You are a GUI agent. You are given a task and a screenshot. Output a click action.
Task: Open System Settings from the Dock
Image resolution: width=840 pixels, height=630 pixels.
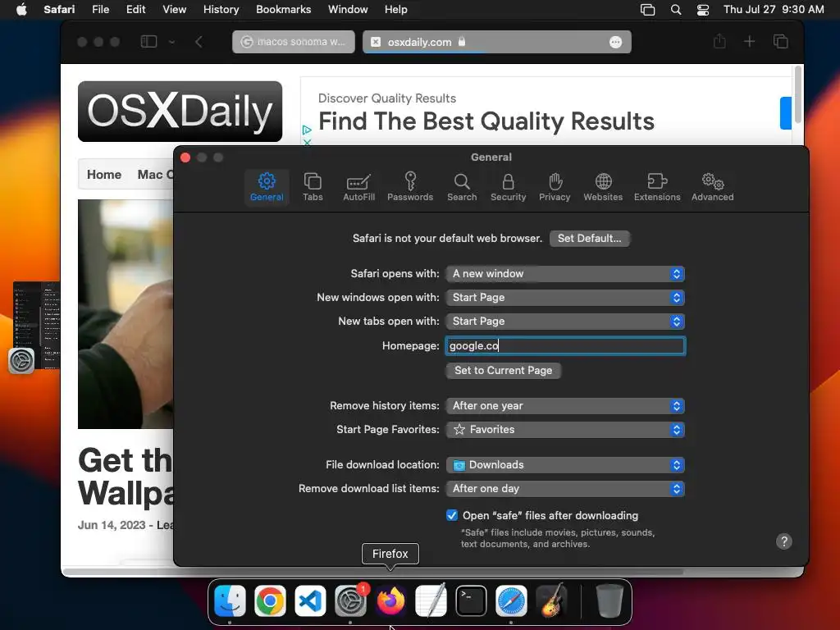350,600
